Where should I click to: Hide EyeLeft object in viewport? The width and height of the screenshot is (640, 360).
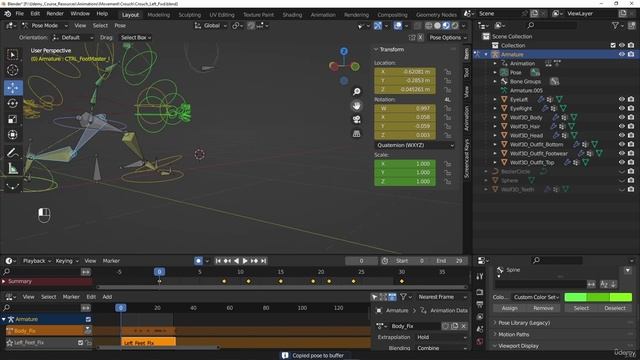pos(622,99)
